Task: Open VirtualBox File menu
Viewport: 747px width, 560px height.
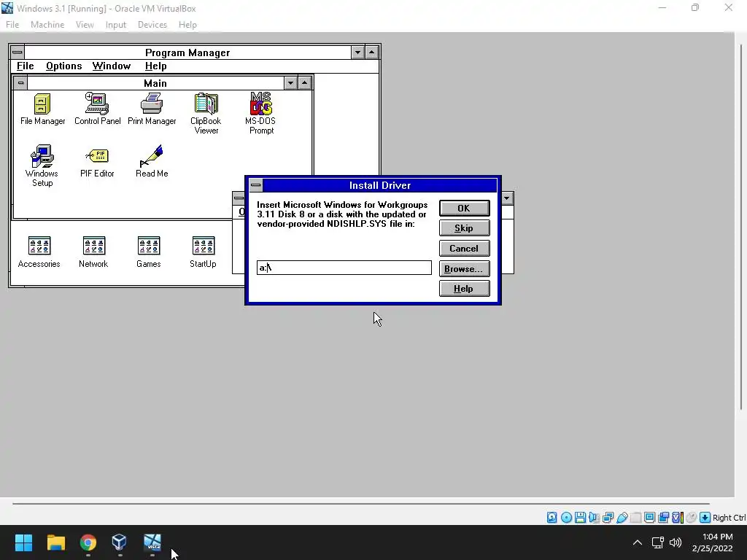Action: pyautogui.click(x=12, y=24)
